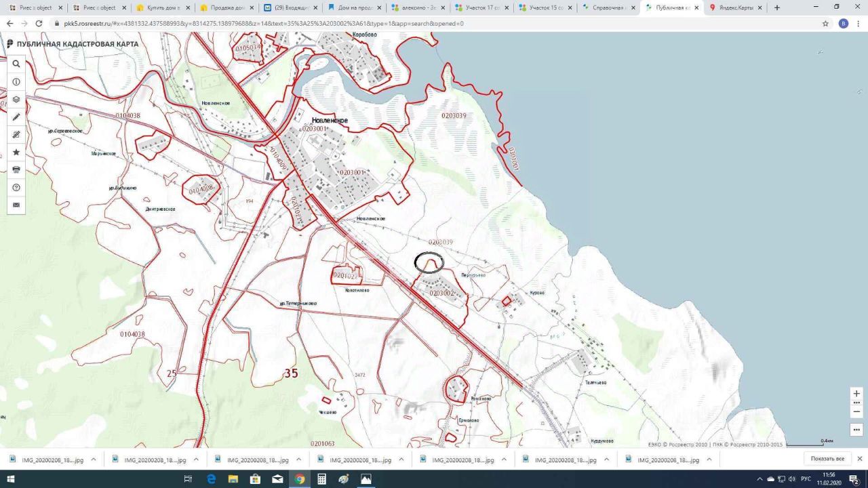Zoom out on the map with minus
The image size is (868, 488).
tap(856, 411)
